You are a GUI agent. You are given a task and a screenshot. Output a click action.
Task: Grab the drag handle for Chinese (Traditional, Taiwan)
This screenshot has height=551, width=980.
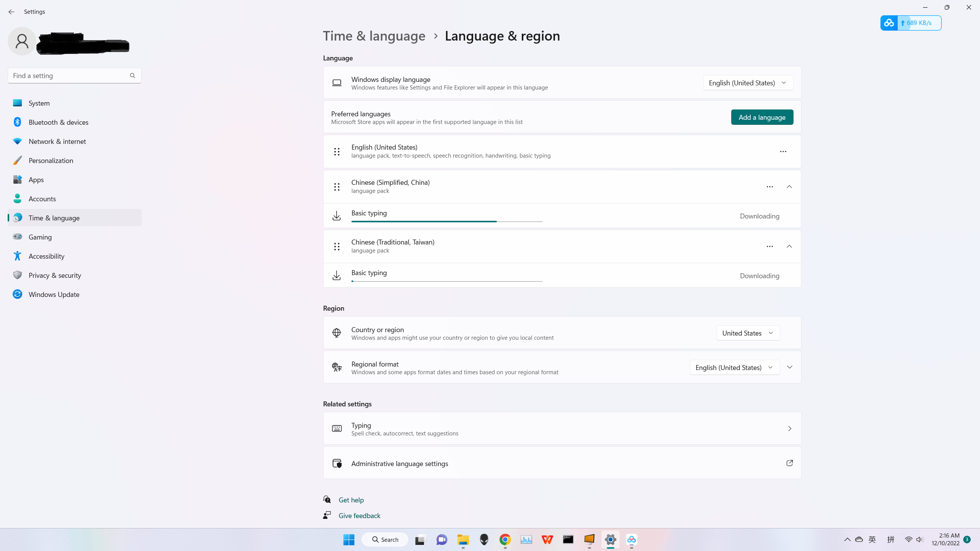[336, 246]
